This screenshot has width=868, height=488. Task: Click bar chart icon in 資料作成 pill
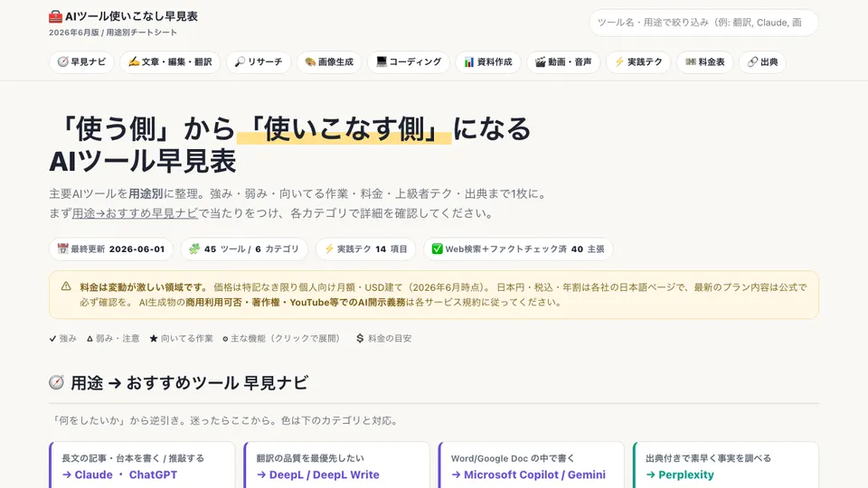[469, 62]
